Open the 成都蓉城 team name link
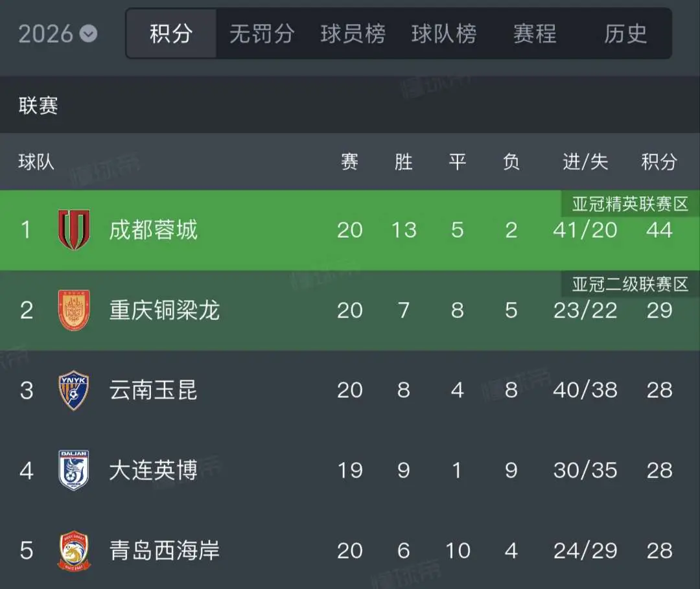 click(x=153, y=230)
